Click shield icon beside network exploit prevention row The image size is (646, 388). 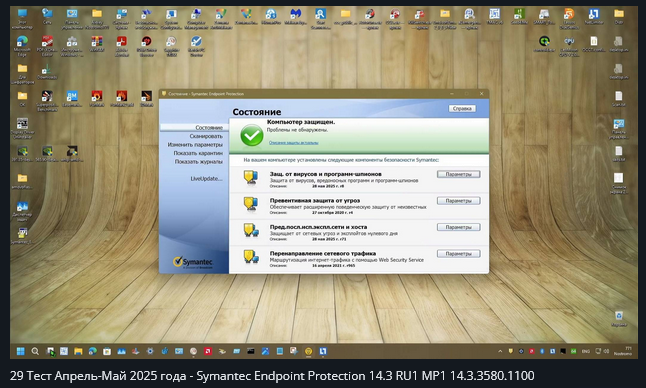tap(250, 230)
